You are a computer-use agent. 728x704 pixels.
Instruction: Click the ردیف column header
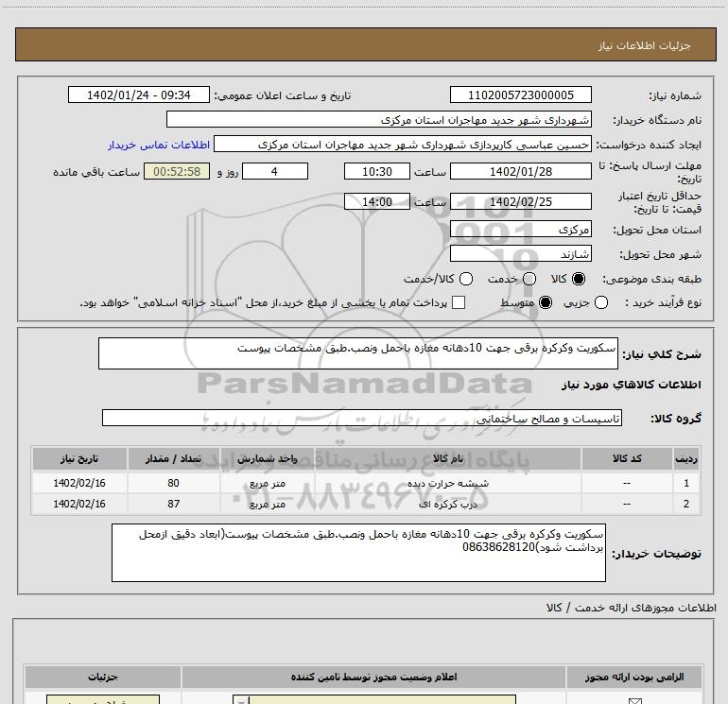pyautogui.click(x=686, y=458)
